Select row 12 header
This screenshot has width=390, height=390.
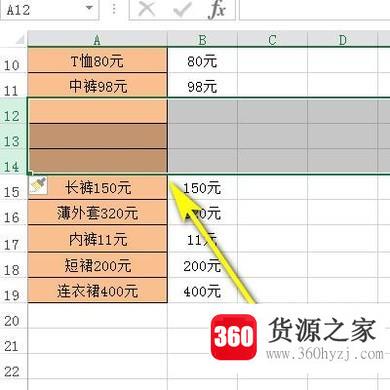click(x=13, y=111)
